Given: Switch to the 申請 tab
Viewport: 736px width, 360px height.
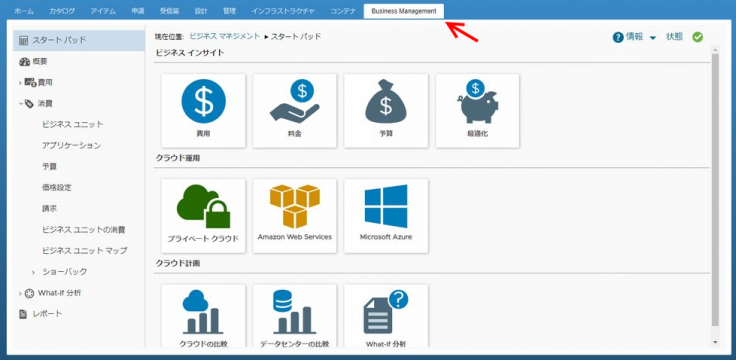Looking at the screenshot, I should tap(138, 11).
